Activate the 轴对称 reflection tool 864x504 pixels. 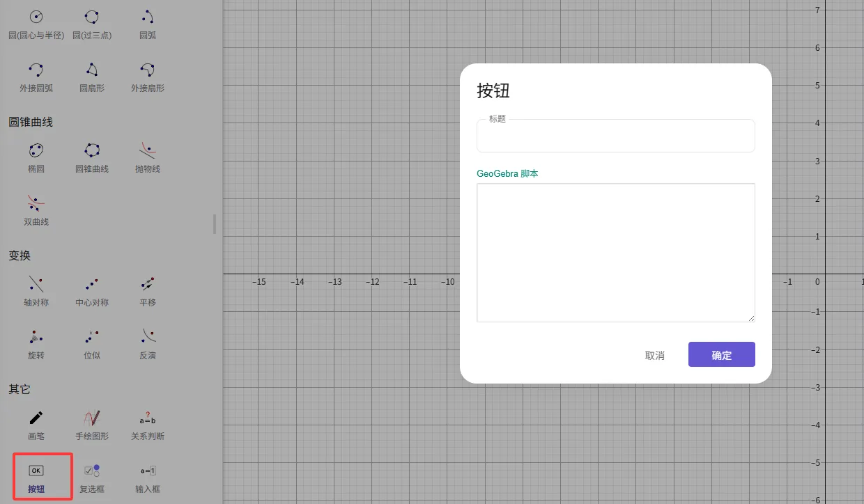(x=36, y=291)
